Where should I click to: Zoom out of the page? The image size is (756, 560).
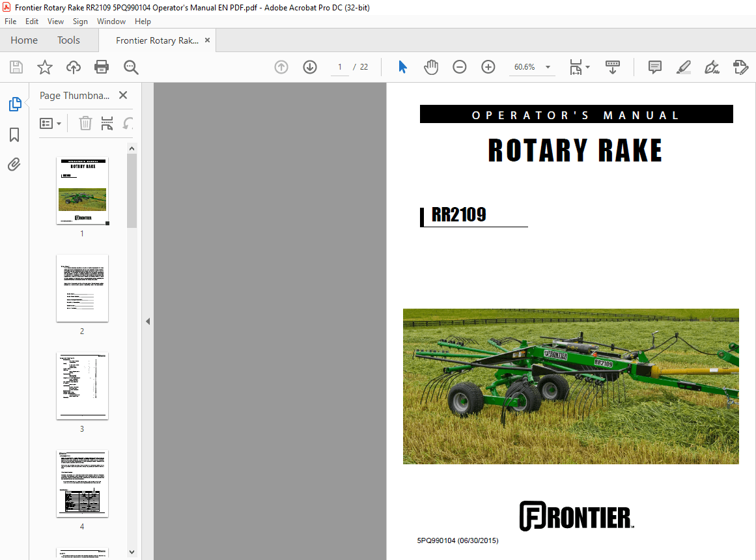[460, 66]
